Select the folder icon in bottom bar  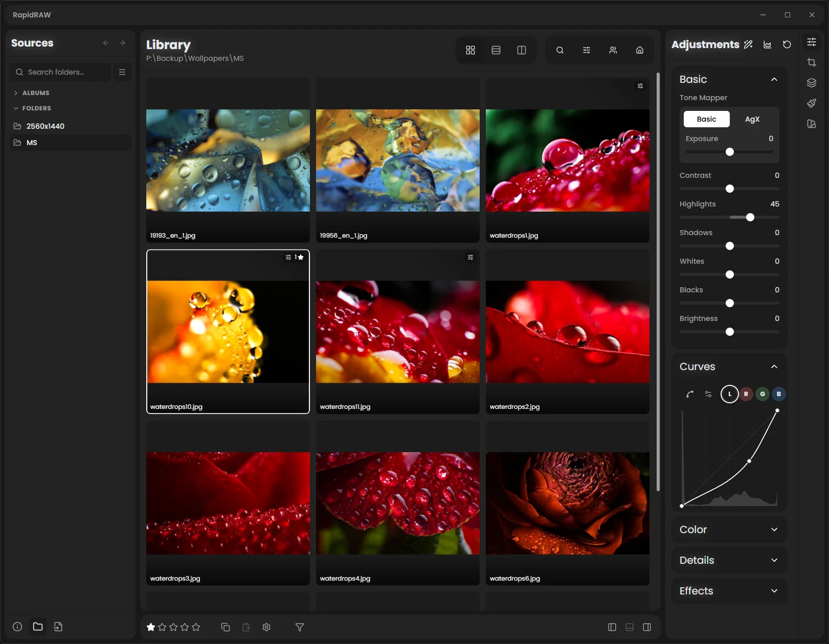point(38,627)
